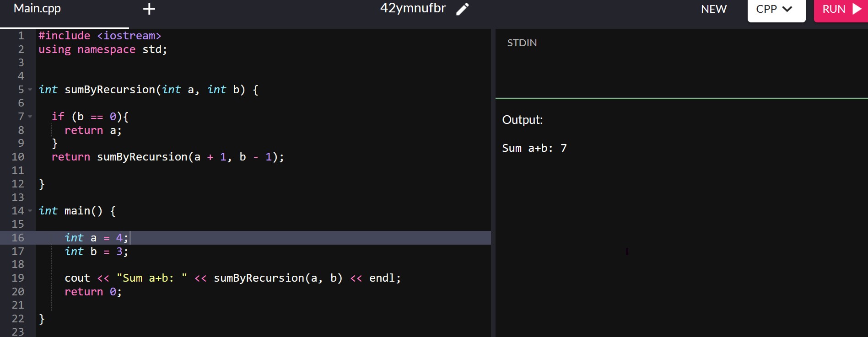This screenshot has width=868, height=337.
Task: Collapse the if block fold arrow
Action: [30, 117]
